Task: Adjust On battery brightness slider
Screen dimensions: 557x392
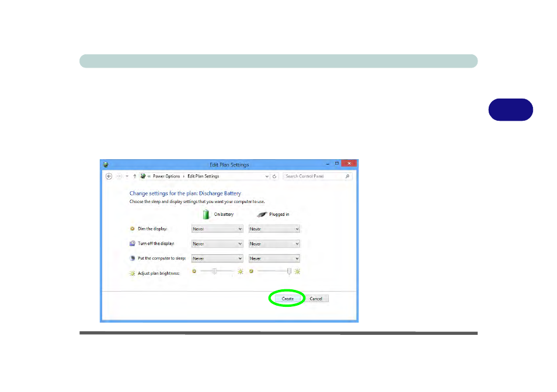Action: [x=214, y=271]
